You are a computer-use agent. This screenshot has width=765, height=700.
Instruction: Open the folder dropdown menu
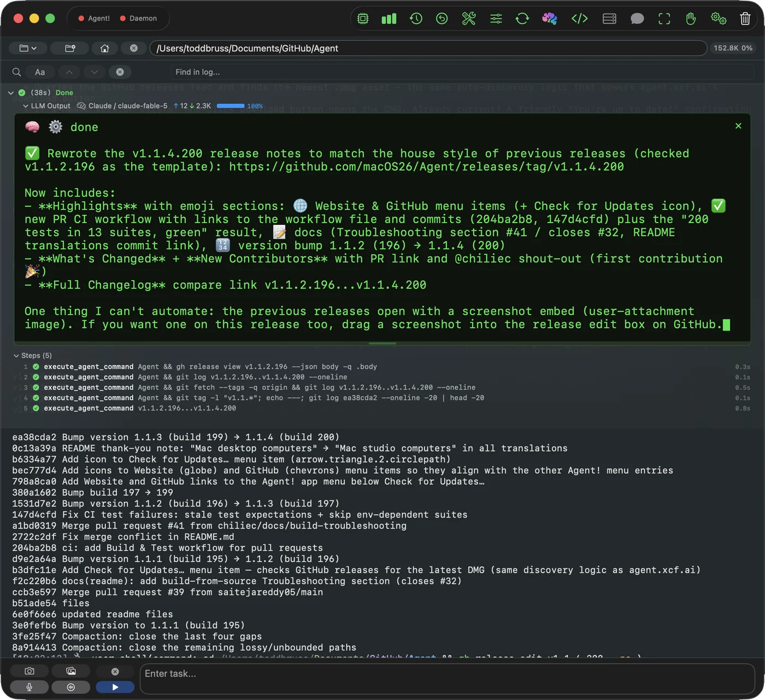pos(28,48)
